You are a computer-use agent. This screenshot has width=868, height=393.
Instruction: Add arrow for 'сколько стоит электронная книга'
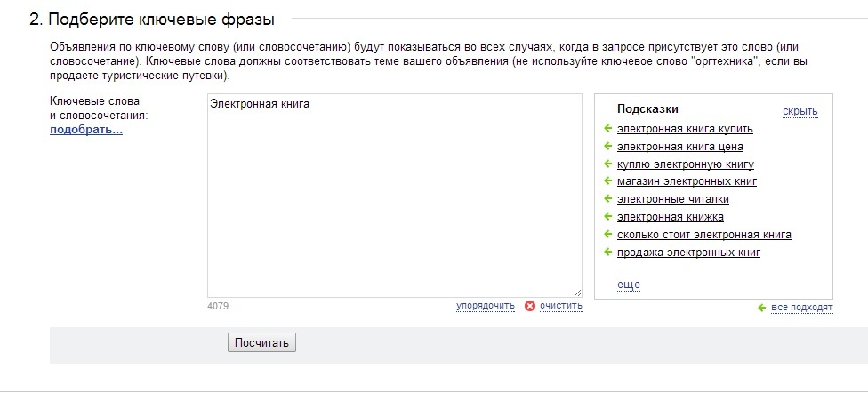pos(607,234)
